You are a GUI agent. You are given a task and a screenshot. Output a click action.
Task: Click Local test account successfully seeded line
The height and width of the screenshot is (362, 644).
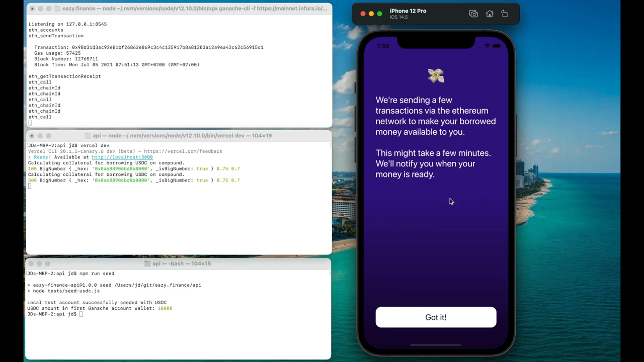97,303
